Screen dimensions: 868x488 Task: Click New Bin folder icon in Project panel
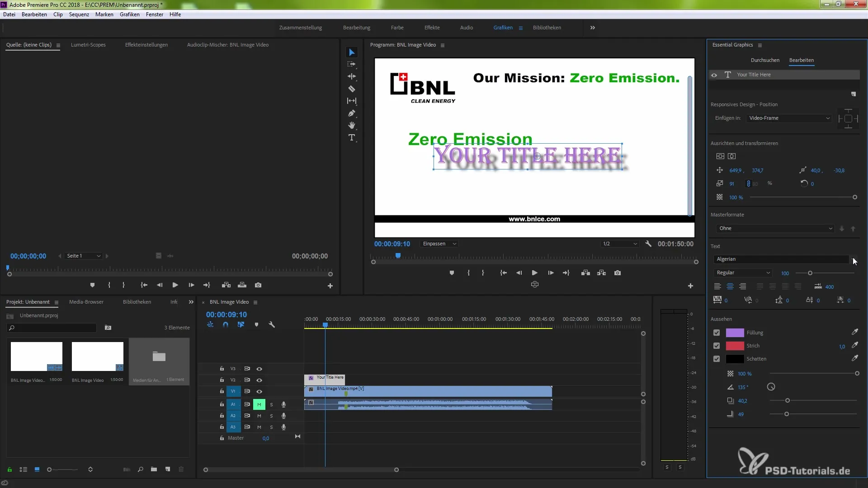tap(154, 469)
